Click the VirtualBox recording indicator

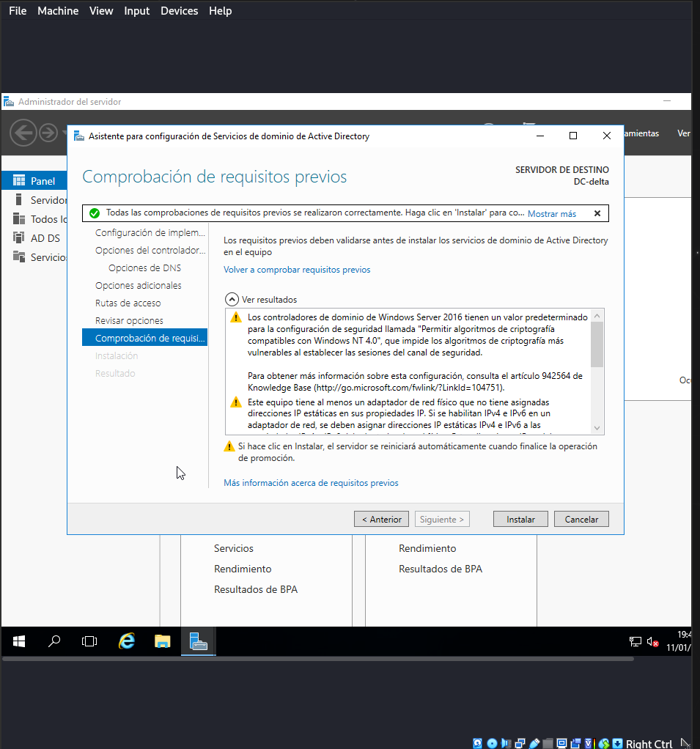point(576,743)
